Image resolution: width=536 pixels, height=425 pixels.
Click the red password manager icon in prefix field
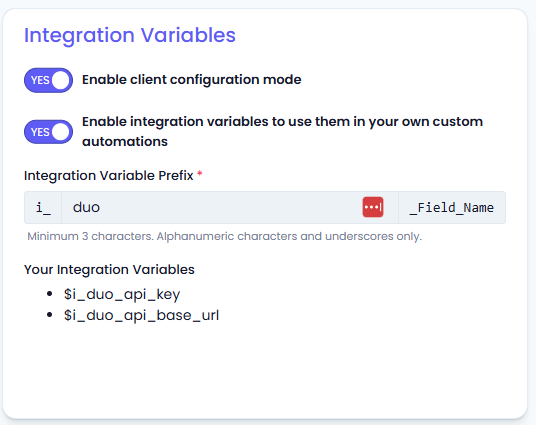point(373,207)
